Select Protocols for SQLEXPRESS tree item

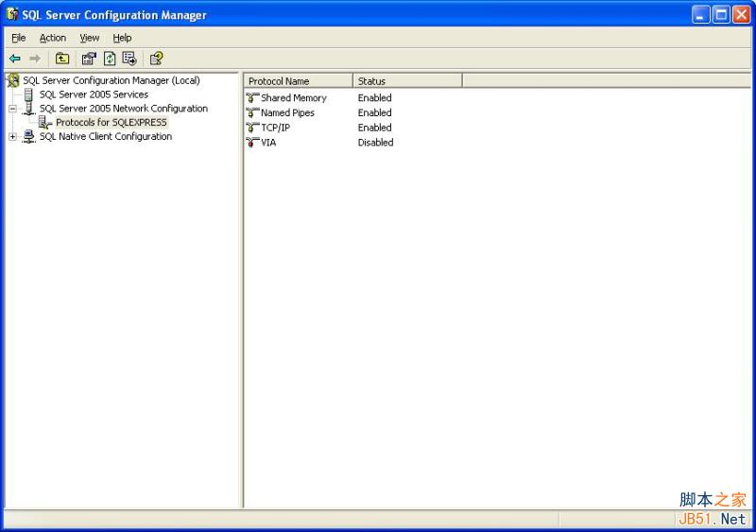tap(111, 123)
